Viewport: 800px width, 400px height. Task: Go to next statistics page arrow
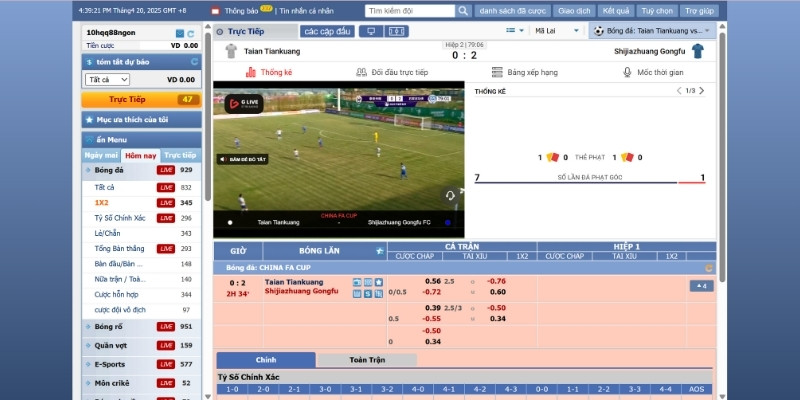[702, 91]
